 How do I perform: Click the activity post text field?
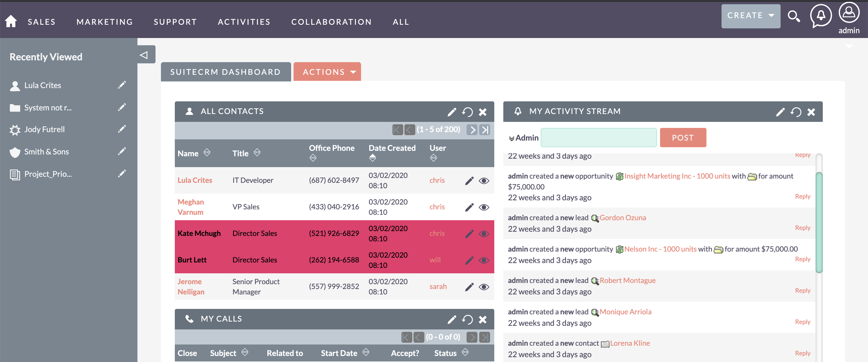[599, 137]
